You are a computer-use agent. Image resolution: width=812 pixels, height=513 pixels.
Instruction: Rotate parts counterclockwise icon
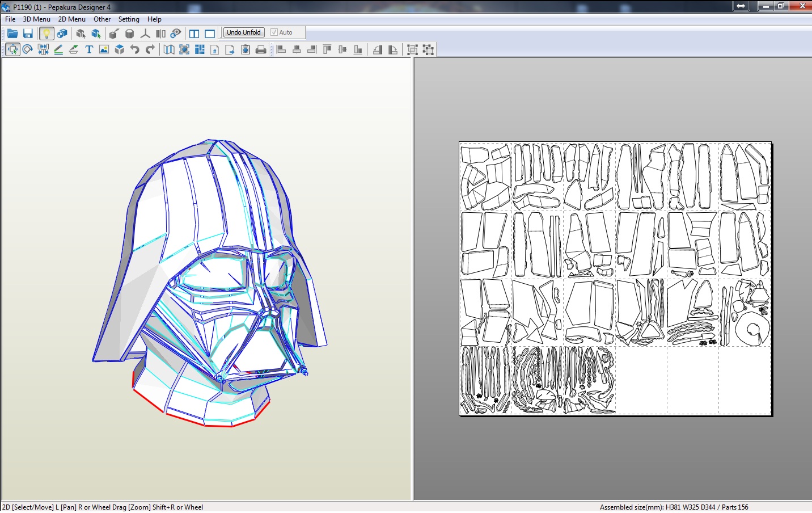coord(377,49)
